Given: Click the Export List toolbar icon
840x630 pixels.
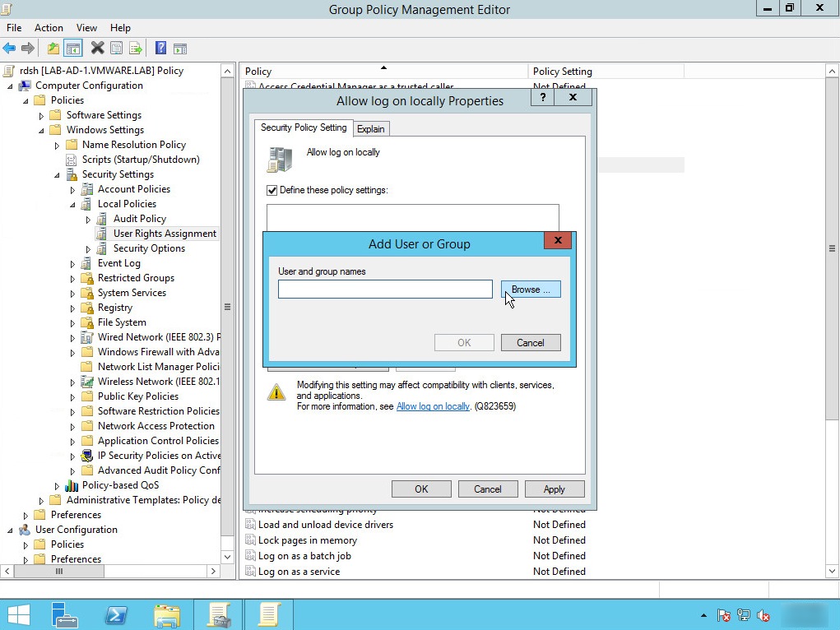Looking at the screenshot, I should (136, 49).
